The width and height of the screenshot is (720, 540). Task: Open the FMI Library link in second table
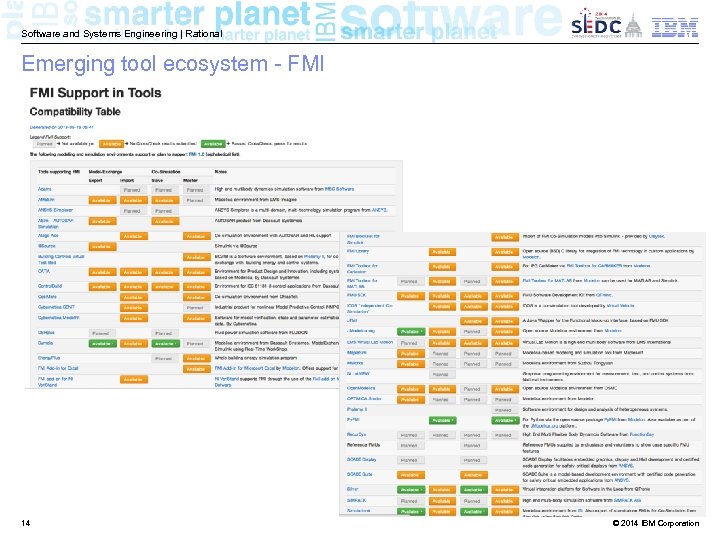358,251
